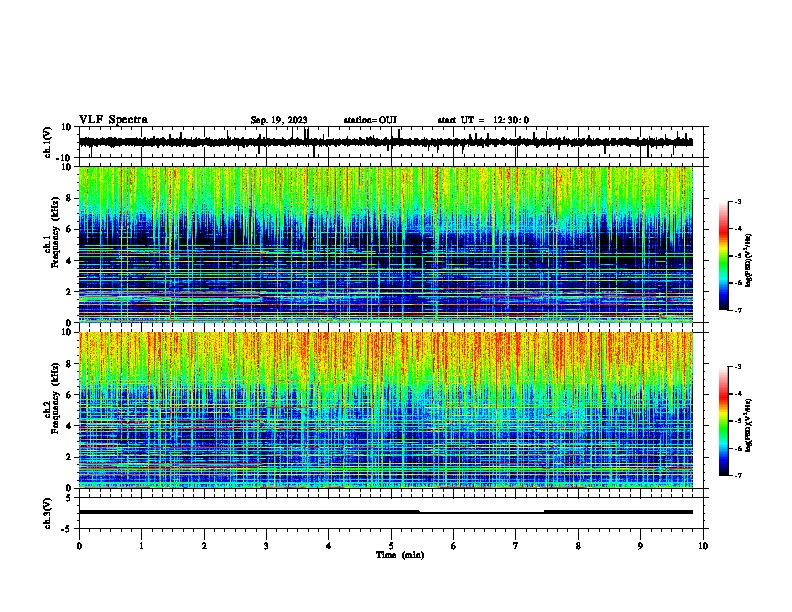
Task: Click the "station=OUI" header text
Action: point(370,120)
